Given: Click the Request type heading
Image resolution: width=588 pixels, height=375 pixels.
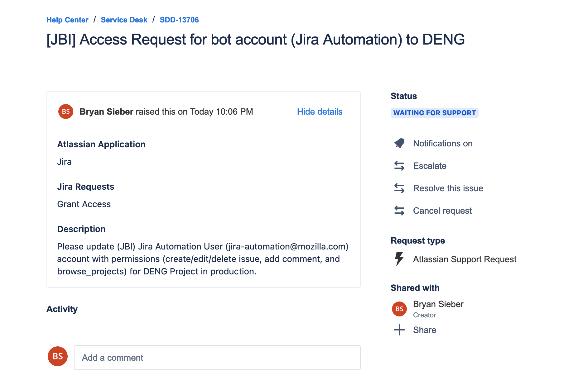Looking at the screenshot, I should (418, 241).
